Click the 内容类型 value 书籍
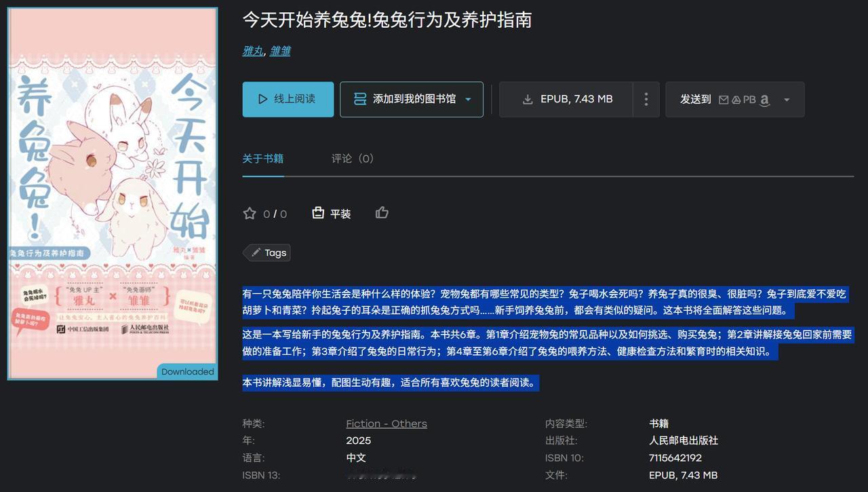 (659, 423)
